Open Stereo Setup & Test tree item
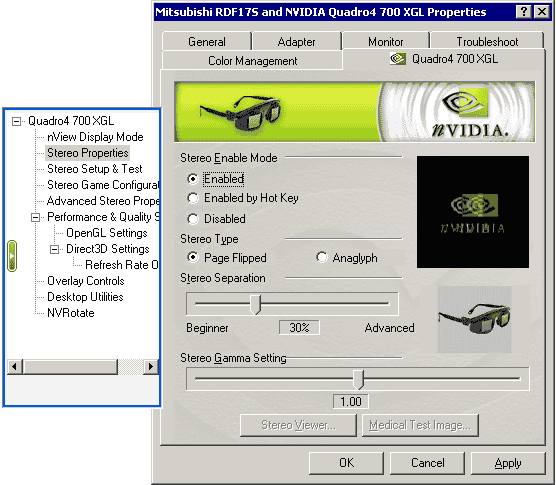The height and width of the screenshot is (485, 556). [x=95, y=169]
